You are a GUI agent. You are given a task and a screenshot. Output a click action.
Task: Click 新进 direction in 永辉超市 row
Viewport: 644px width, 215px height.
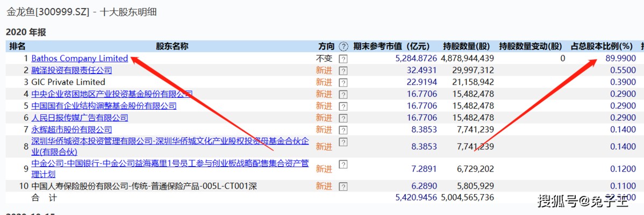324,130
